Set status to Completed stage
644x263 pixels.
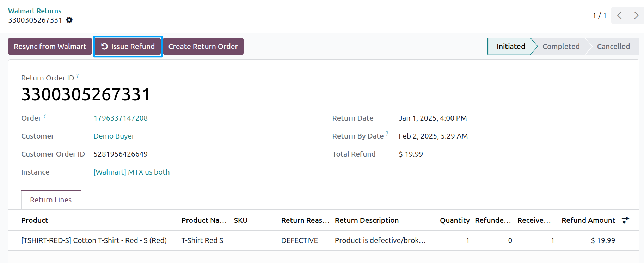tap(561, 47)
